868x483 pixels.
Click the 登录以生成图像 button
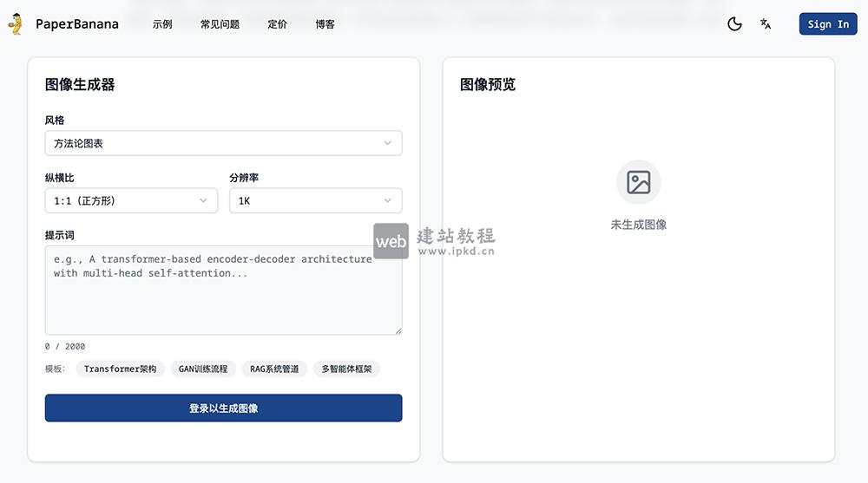tap(224, 408)
